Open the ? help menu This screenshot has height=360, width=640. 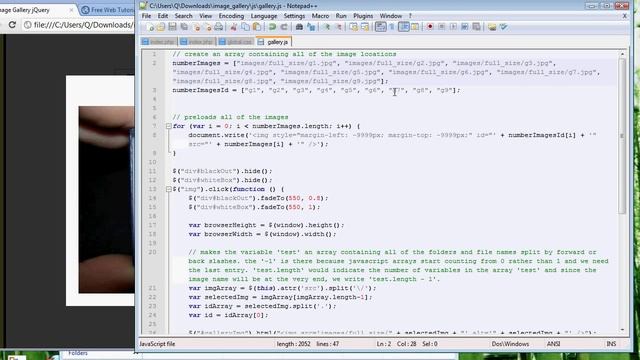point(410,16)
